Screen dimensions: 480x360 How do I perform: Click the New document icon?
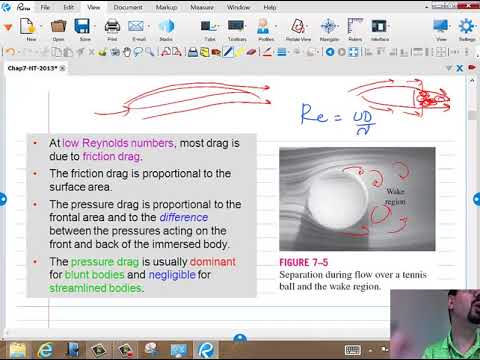tap(28, 26)
